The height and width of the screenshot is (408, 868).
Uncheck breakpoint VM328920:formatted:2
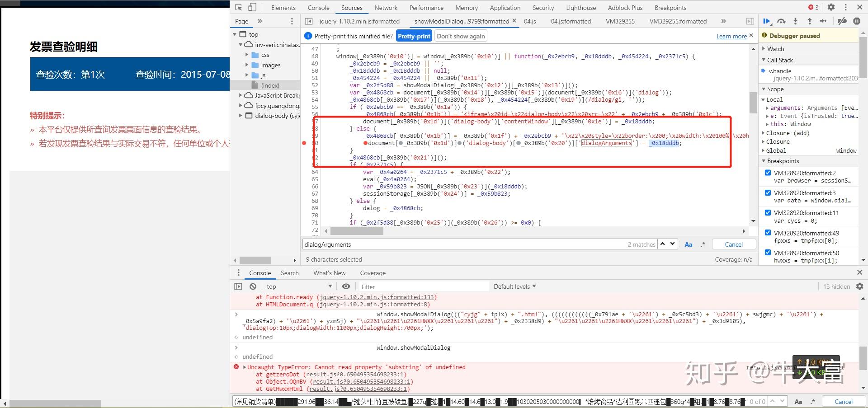(x=768, y=173)
